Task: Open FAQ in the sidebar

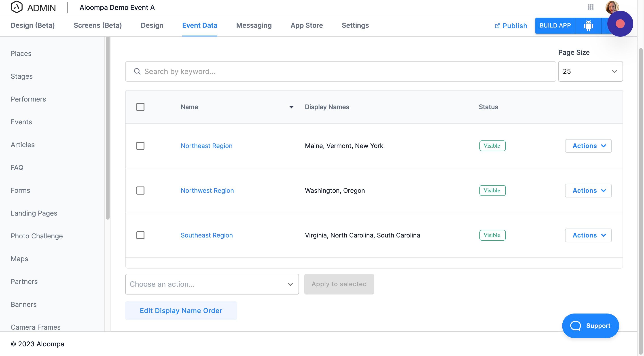Action: pyautogui.click(x=17, y=167)
